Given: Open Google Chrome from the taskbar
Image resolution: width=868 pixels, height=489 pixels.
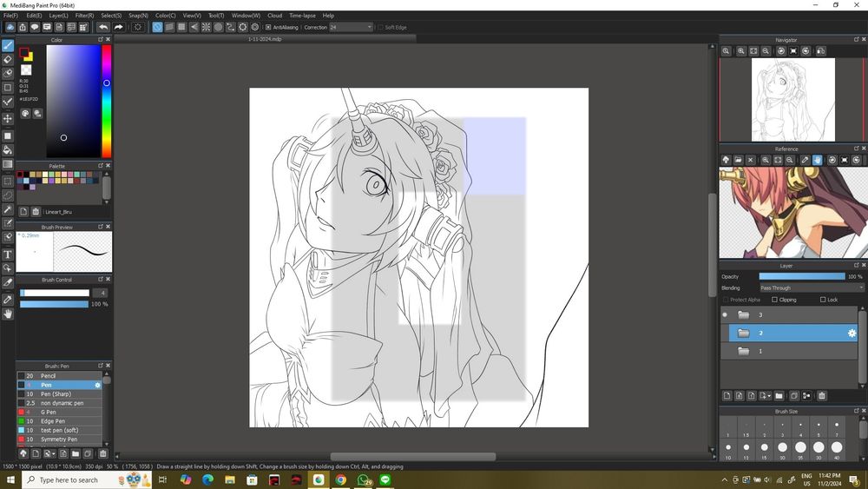Looking at the screenshot, I should 340,479.
